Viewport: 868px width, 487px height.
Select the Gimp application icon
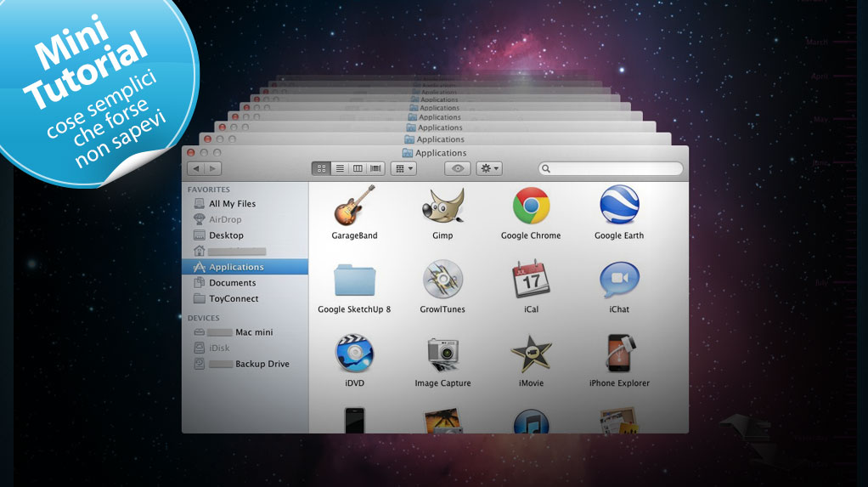pos(442,206)
